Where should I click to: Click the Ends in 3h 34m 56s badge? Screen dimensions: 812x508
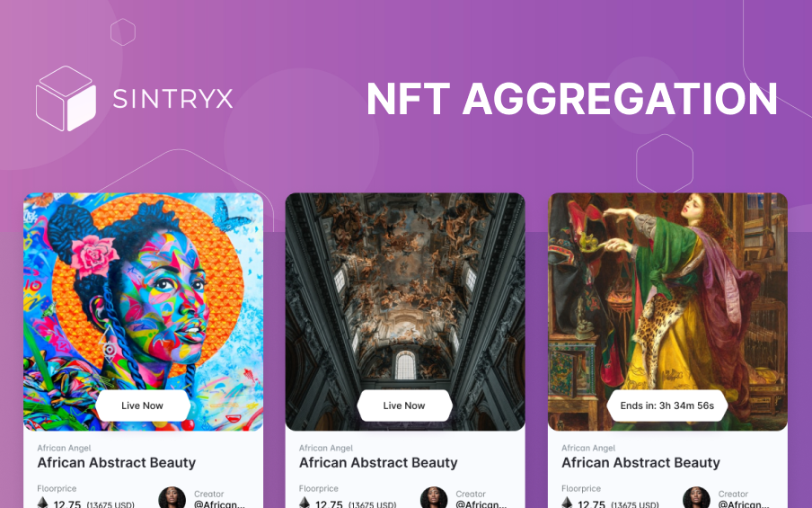667,406
